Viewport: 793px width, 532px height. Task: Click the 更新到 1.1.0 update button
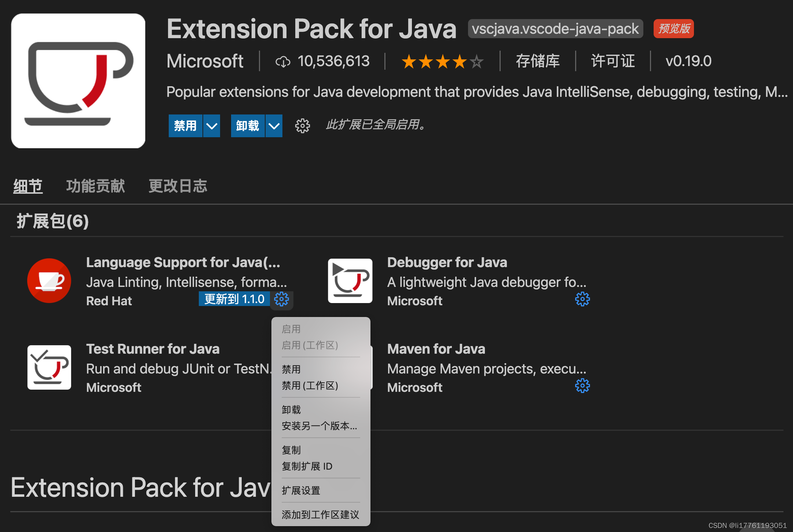tap(234, 299)
